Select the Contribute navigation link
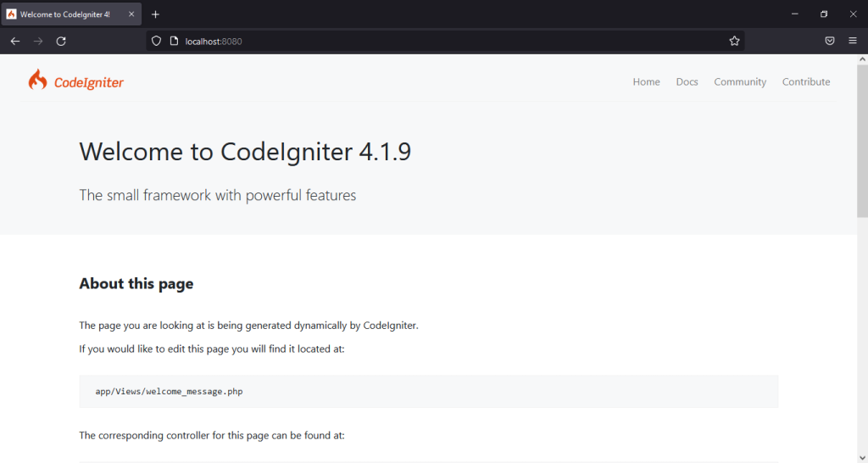 coord(805,82)
